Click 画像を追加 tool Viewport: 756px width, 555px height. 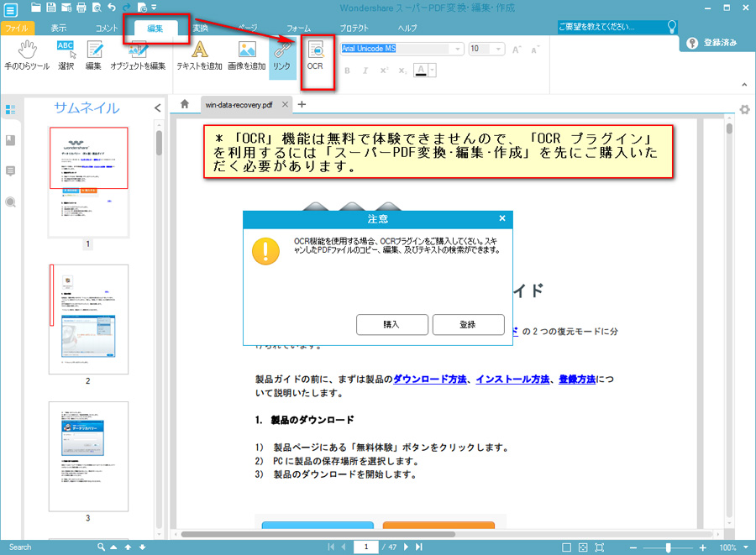click(x=247, y=56)
